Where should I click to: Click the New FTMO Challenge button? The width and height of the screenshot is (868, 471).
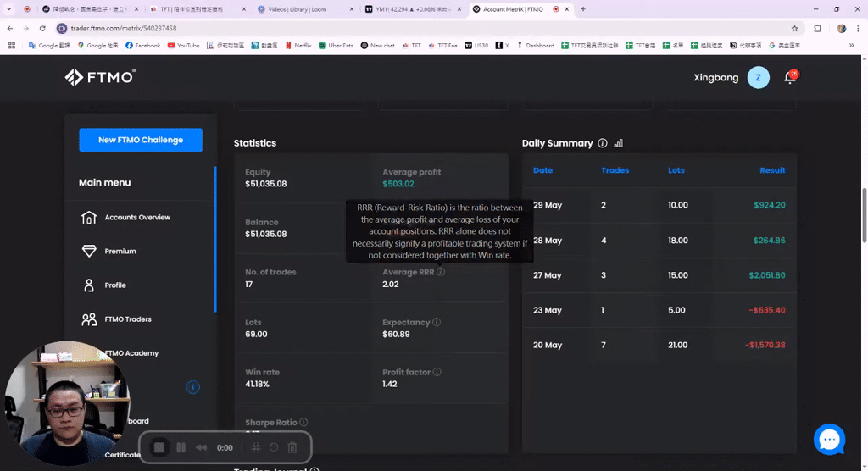pos(141,140)
